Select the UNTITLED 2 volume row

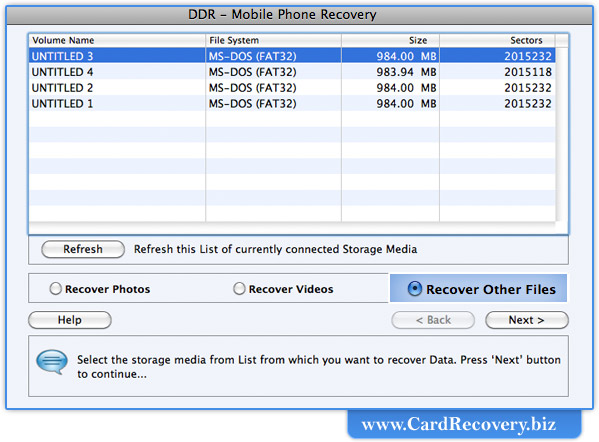(292, 87)
